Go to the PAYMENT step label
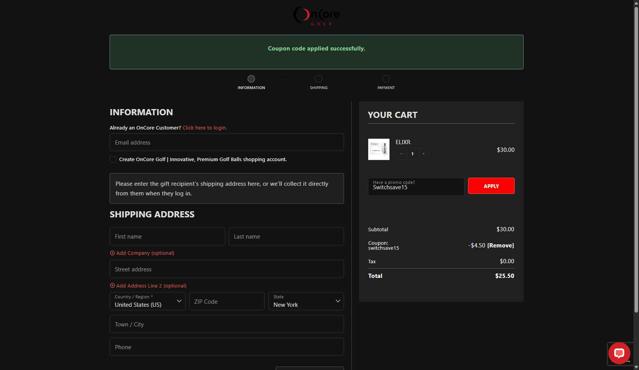Image resolution: width=639 pixels, height=370 pixels. (x=386, y=88)
